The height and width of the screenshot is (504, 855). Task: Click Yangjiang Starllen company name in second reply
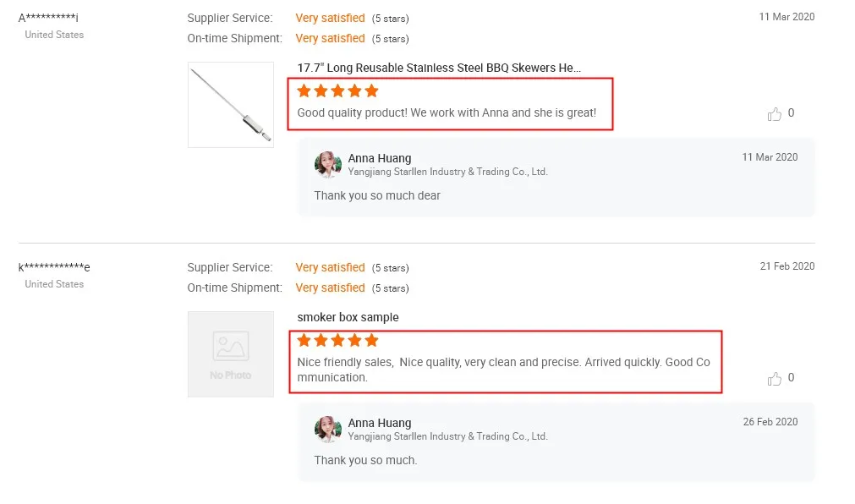pyautogui.click(x=447, y=436)
